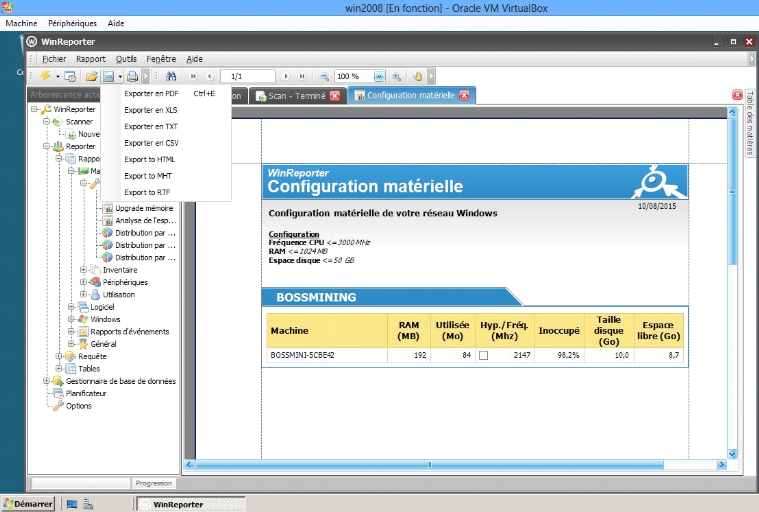The width and height of the screenshot is (759, 512).
Task: Click the lightning bolt scan icon
Action: [x=45, y=76]
